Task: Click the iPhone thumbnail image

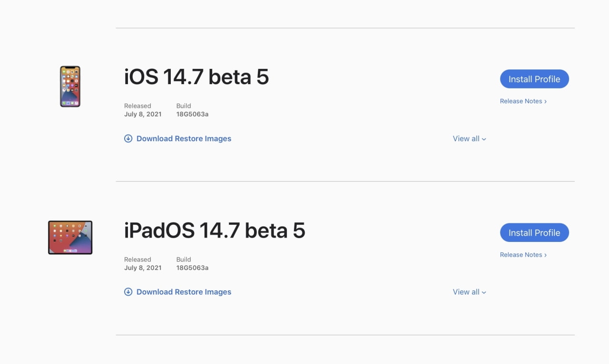Action: 70,86
